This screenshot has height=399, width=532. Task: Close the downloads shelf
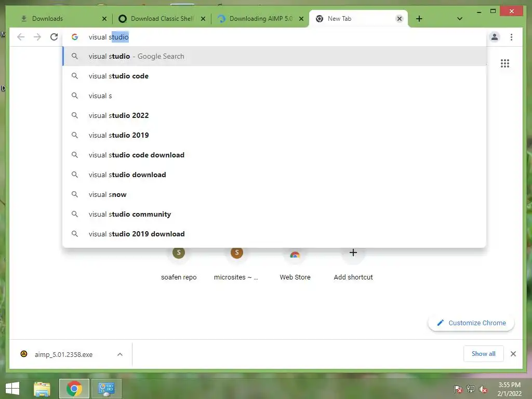click(x=513, y=354)
